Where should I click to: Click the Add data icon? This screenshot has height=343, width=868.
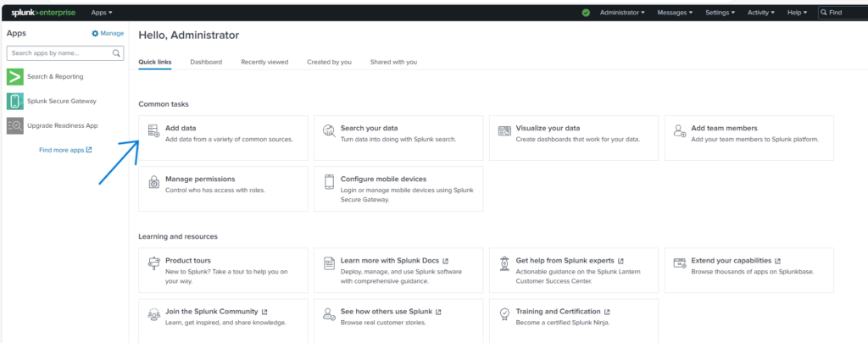click(153, 131)
